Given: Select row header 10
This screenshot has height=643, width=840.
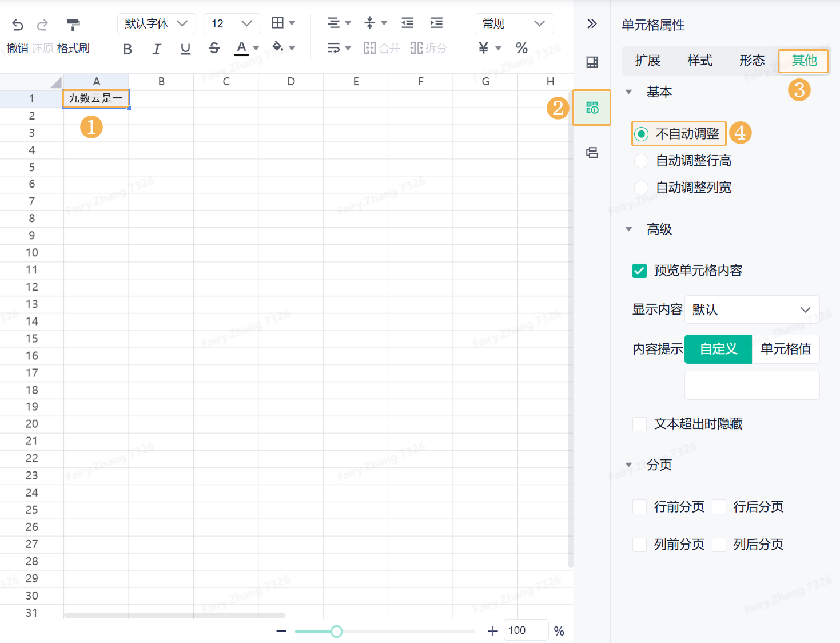Looking at the screenshot, I should coord(32,253).
